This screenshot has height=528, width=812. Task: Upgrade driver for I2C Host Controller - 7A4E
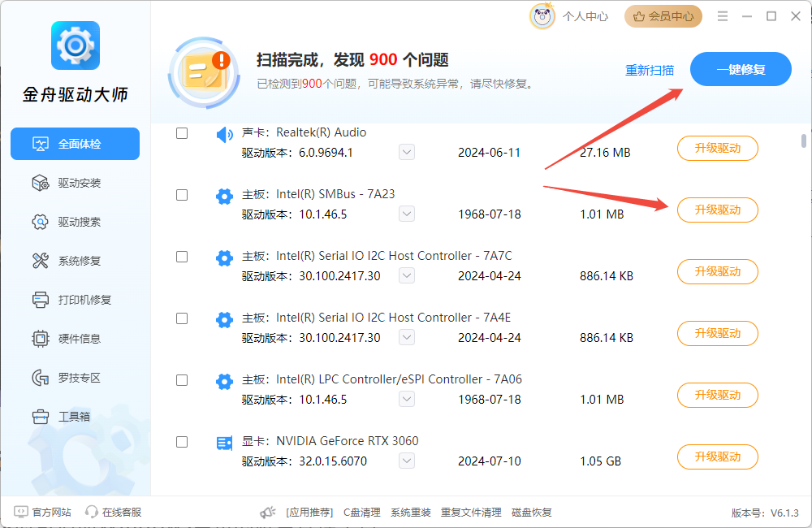(718, 333)
